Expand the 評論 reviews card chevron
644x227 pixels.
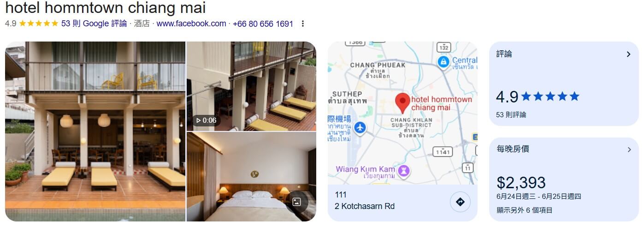tap(628, 54)
